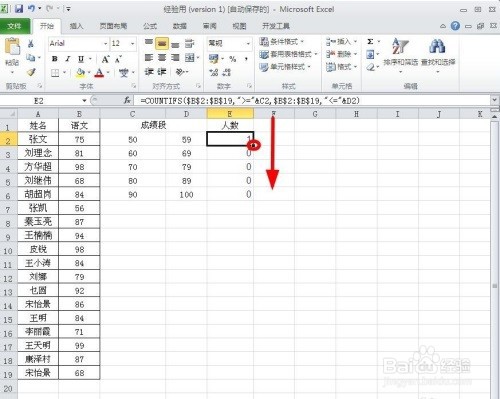This screenshot has width=500, height=399.
Task: Click Insert cells button
Action: coord(341,41)
